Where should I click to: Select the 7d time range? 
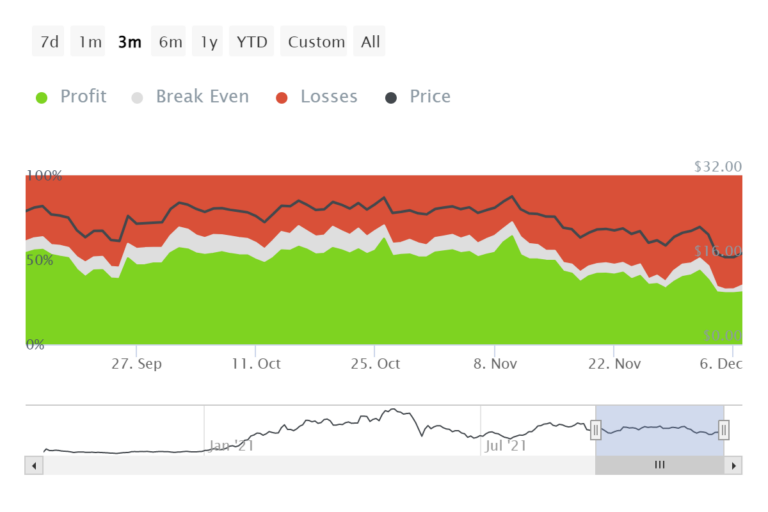47,42
